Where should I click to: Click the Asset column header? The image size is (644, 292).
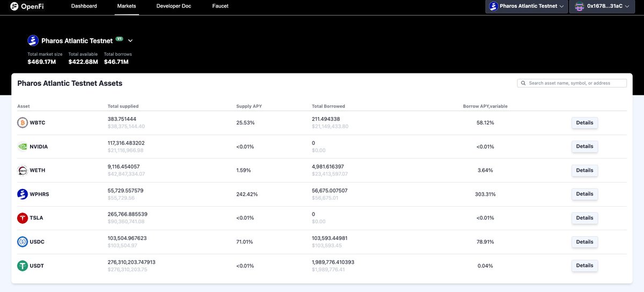point(24,106)
